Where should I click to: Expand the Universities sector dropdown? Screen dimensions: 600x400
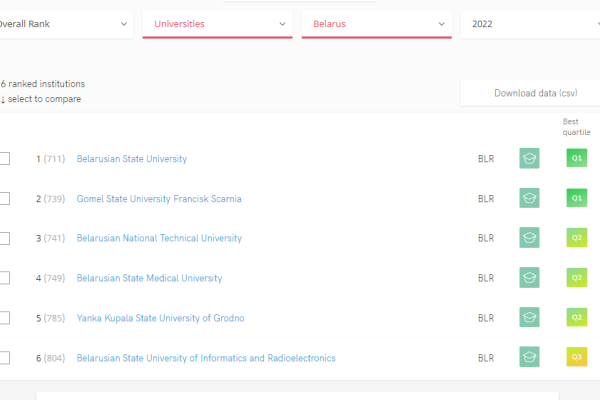[x=217, y=23]
